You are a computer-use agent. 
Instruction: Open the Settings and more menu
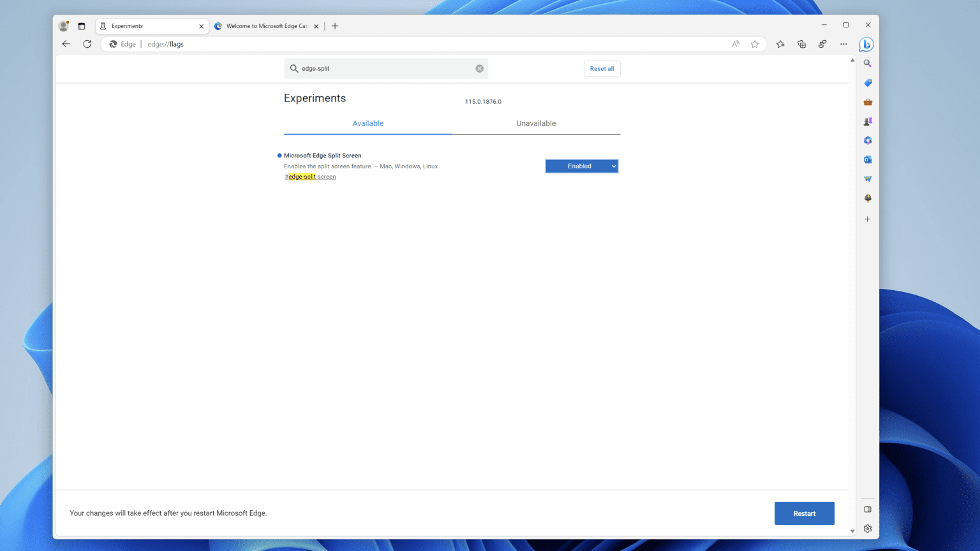843,43
